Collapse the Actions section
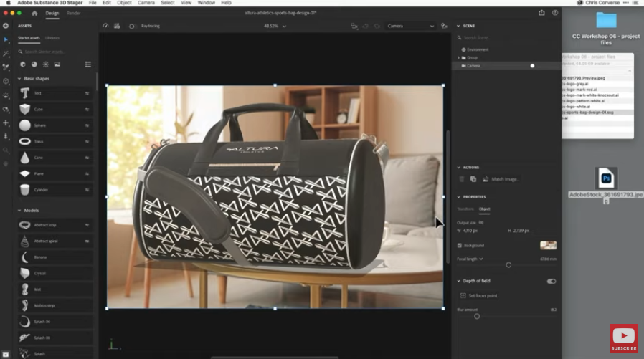This screenshot has height=359, width=644. tap(458, 168)
